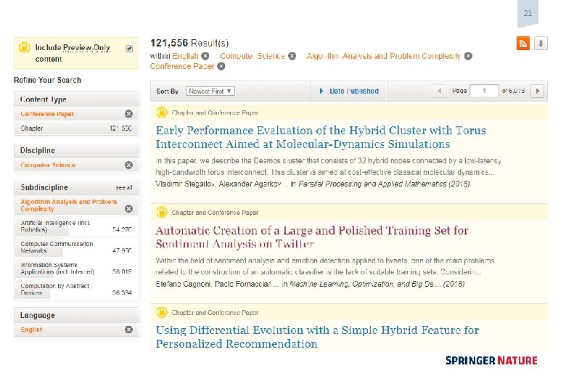The image size is (566, 392).
Task: Go to the previous results page
Action: 440,91
